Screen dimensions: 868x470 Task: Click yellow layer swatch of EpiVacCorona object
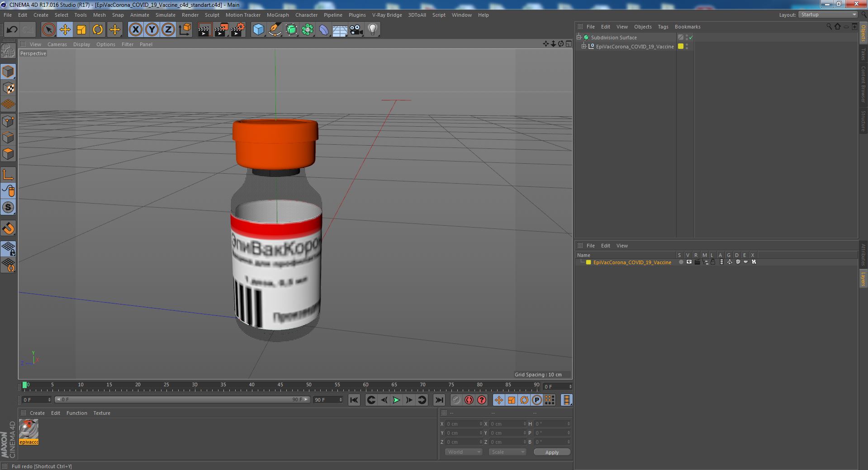pyautogui.click(x=680, y=46)
